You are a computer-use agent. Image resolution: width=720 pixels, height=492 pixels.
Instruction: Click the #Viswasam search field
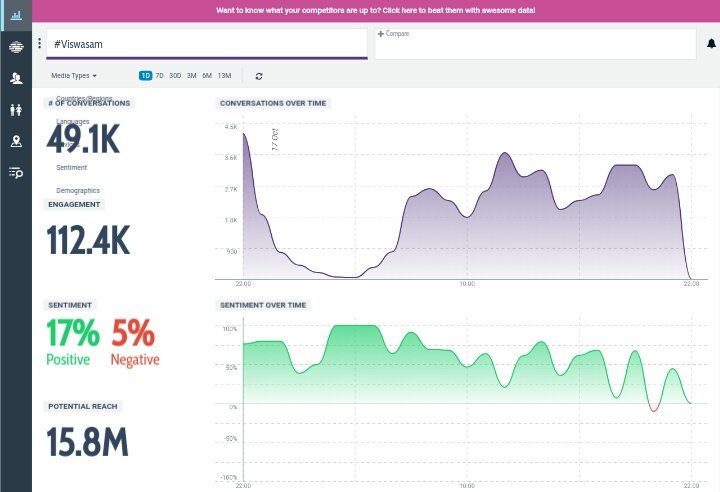click(x=207, y=44)
